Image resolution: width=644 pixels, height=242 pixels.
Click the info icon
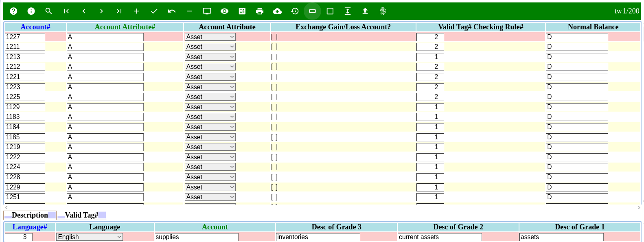pos(31,11)
